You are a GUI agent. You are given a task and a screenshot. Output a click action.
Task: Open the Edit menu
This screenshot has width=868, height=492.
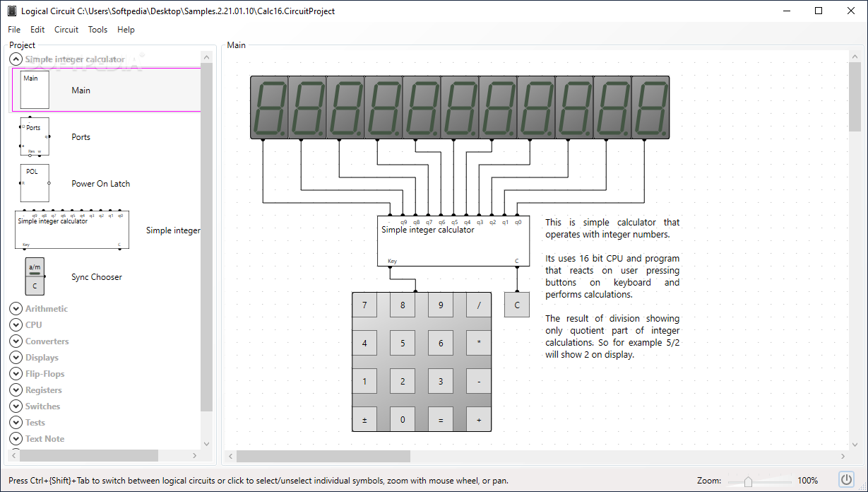pos(37,30)
